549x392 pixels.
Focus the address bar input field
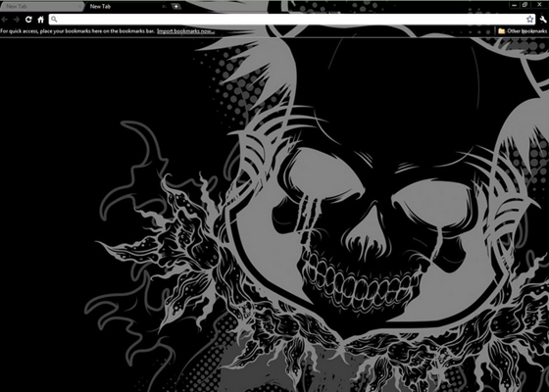pyautogui.click(x=291, y=20)
